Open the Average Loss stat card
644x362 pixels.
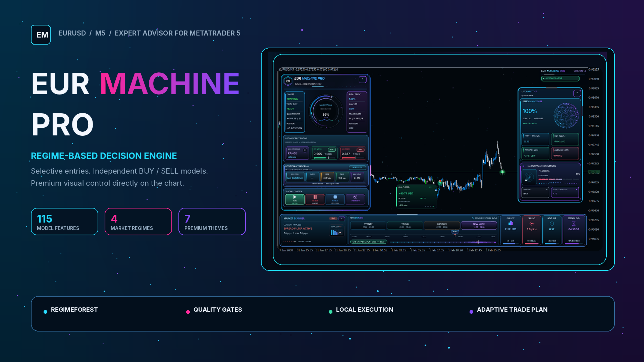coord(565,153)
